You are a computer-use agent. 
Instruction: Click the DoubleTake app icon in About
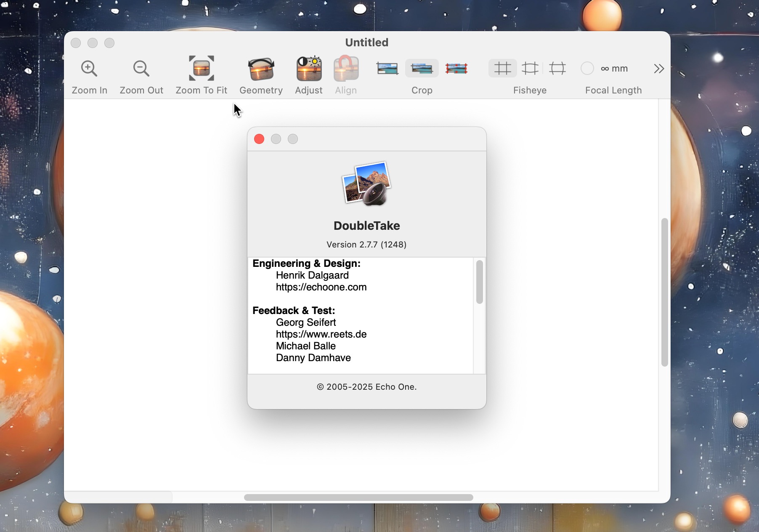point(367,184)
